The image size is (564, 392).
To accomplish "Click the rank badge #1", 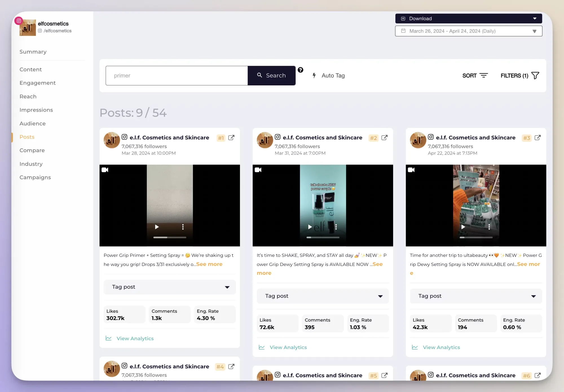I will click(221, 138).
